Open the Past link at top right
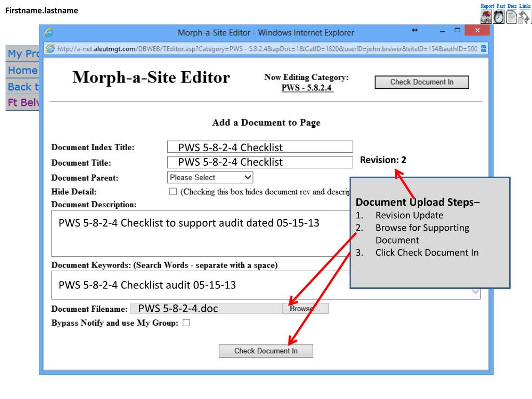Viewport: 532px width, 399px height. 501,6
